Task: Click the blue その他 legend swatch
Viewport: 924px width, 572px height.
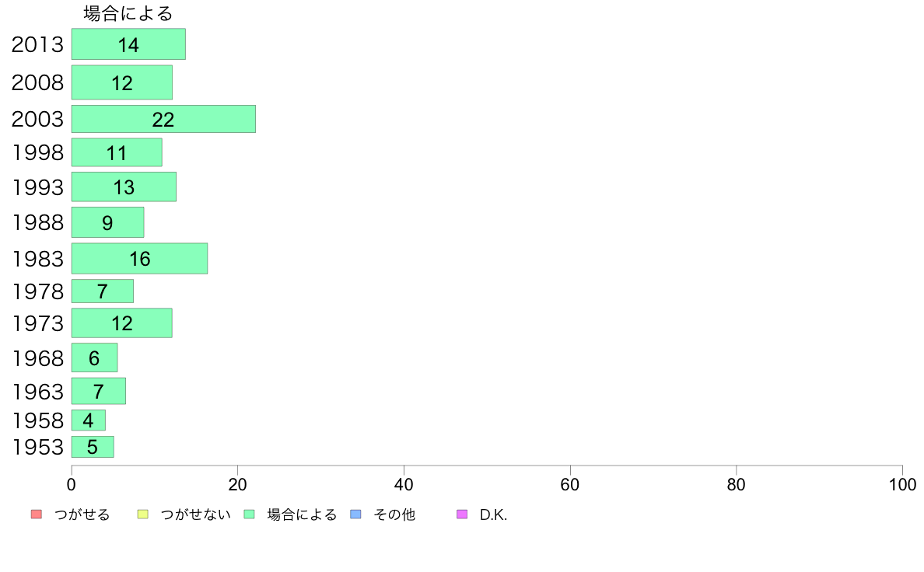Action: pos(356,514)
